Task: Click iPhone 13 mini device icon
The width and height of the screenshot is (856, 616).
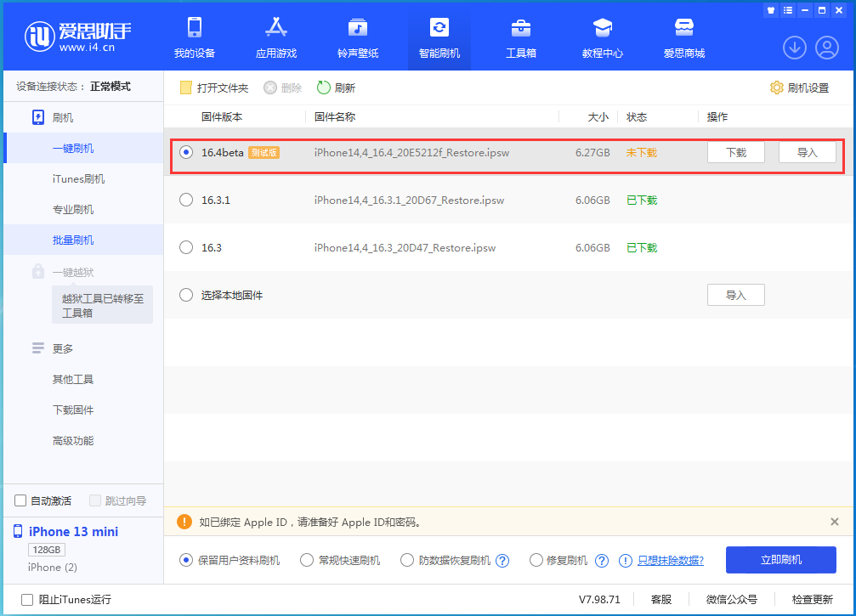Action: point(18,531)
